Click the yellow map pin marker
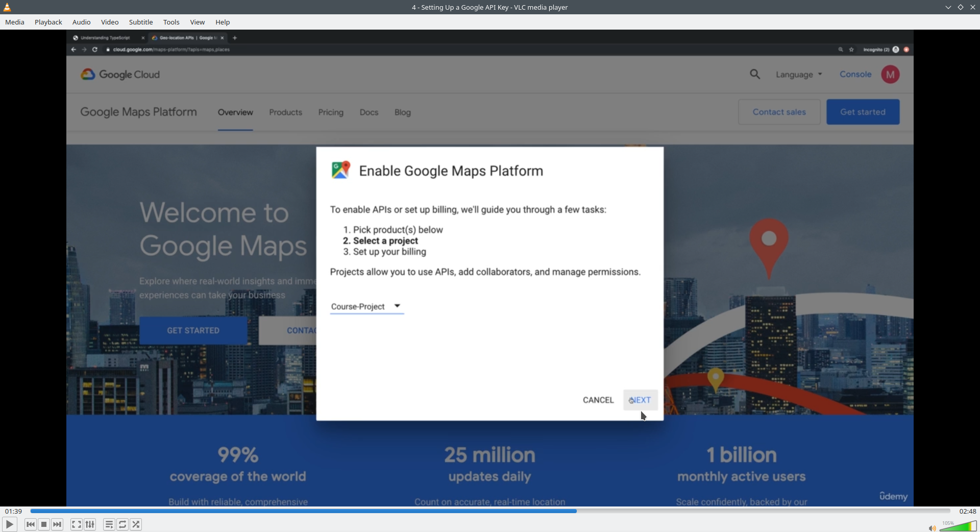The height and width of the screenshot is (532, 980). [x=716, y=379]
